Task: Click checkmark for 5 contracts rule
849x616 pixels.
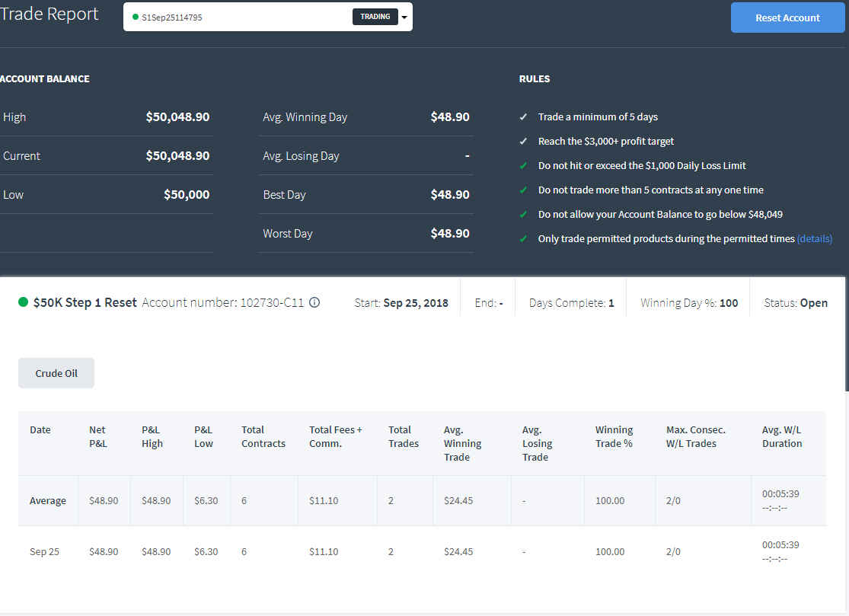Action: (x=523, y=190)
